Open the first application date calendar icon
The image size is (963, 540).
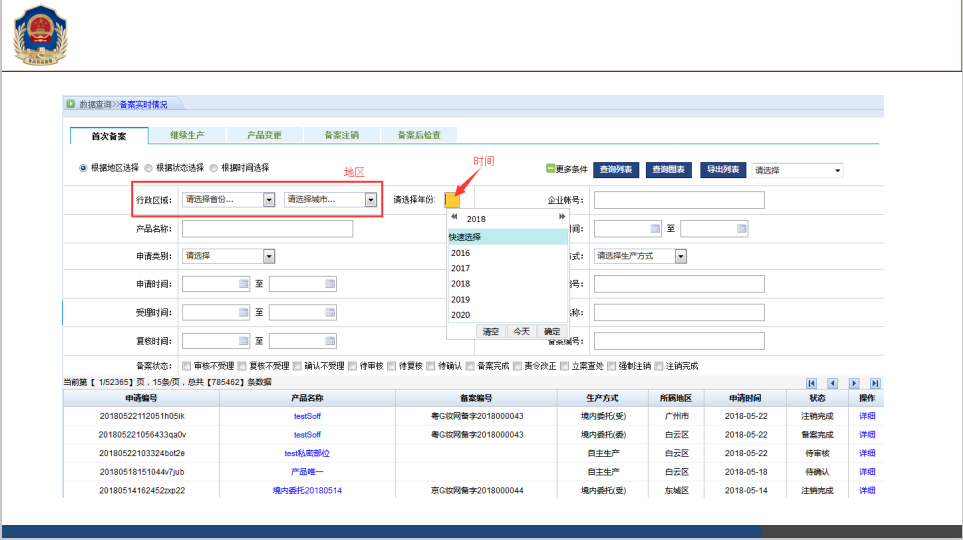pyautogui.click(x=243, y=284)
